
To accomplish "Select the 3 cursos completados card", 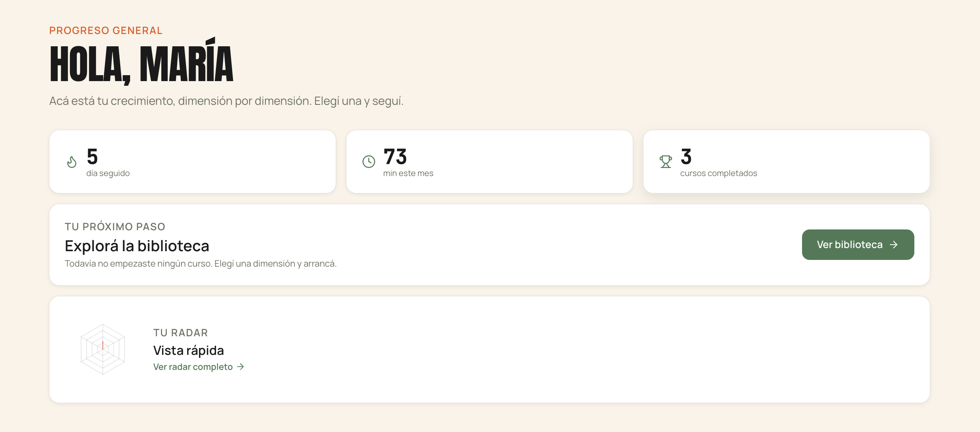I will click(786, 161).
